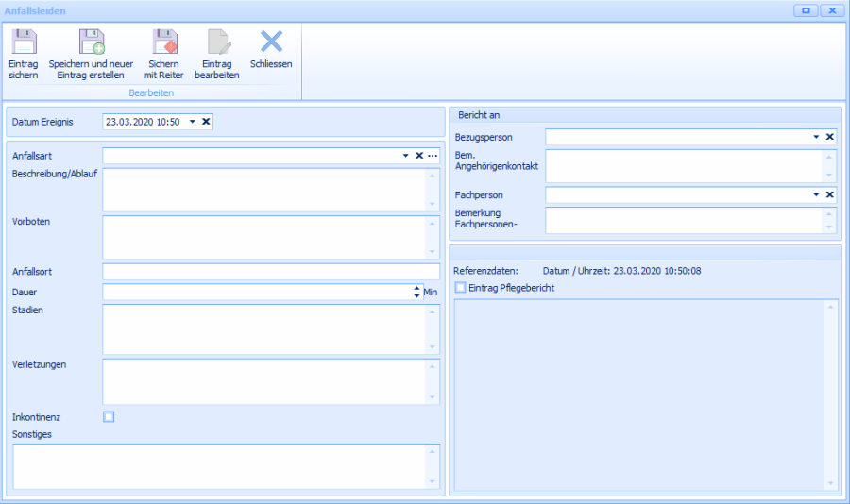Open the Fachperson dropdown list
Screen dimensions: 850x504
(x=816, y=195)
